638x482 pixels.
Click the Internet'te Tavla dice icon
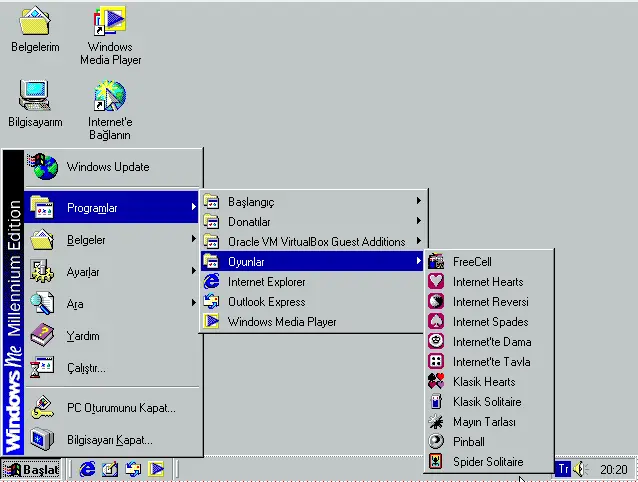tap(436, 361)
